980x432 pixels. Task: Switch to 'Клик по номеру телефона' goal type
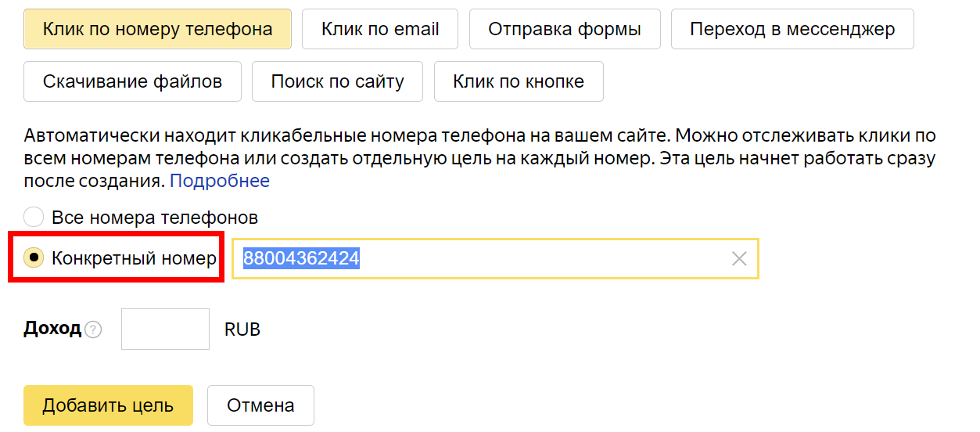coord(157,30)
